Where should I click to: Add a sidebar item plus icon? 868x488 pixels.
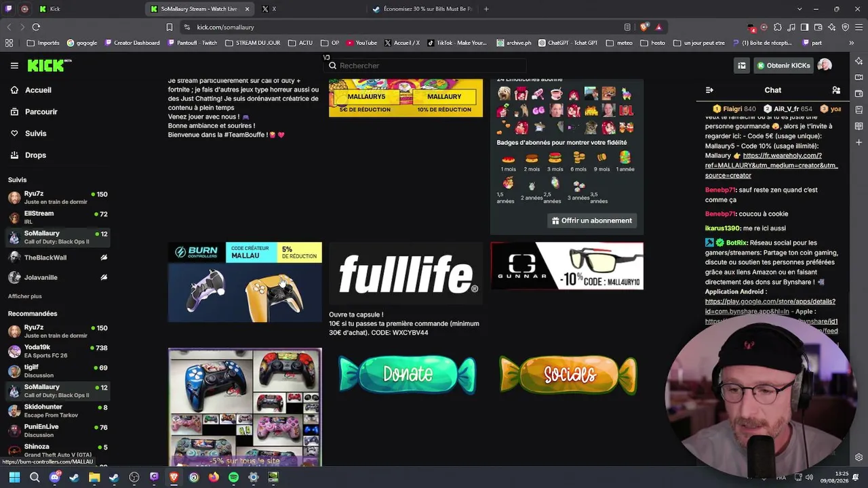click(x=859, y=142)
